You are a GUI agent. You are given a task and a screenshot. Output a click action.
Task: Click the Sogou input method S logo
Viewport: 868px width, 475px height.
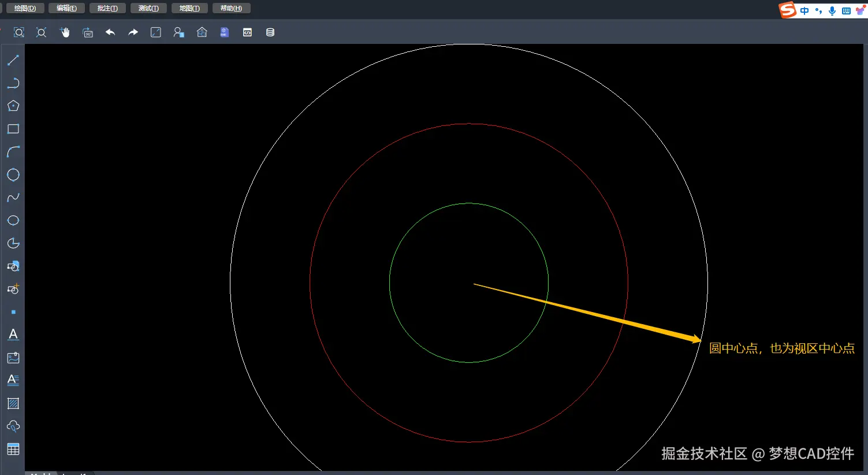click(x=787, y=10)
